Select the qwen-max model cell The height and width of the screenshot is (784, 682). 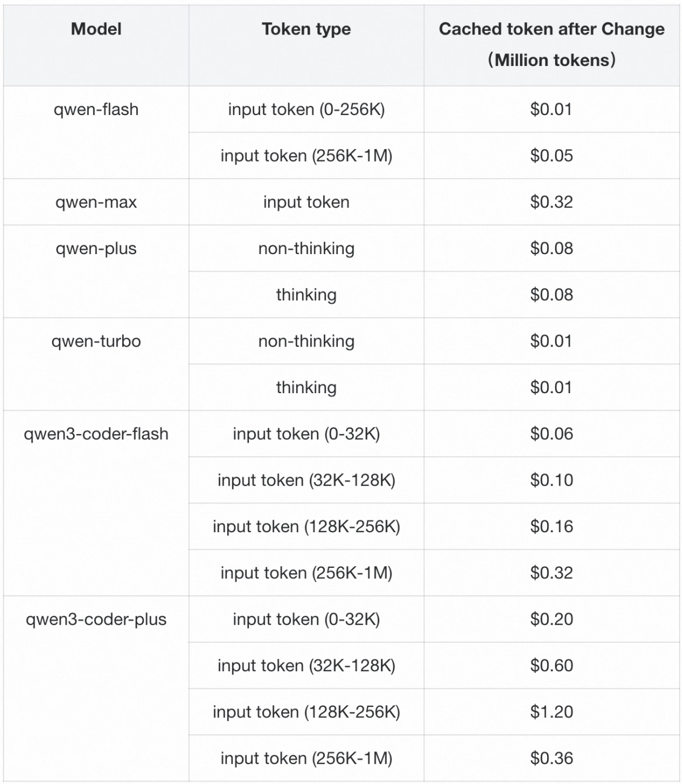click(96, 202)
